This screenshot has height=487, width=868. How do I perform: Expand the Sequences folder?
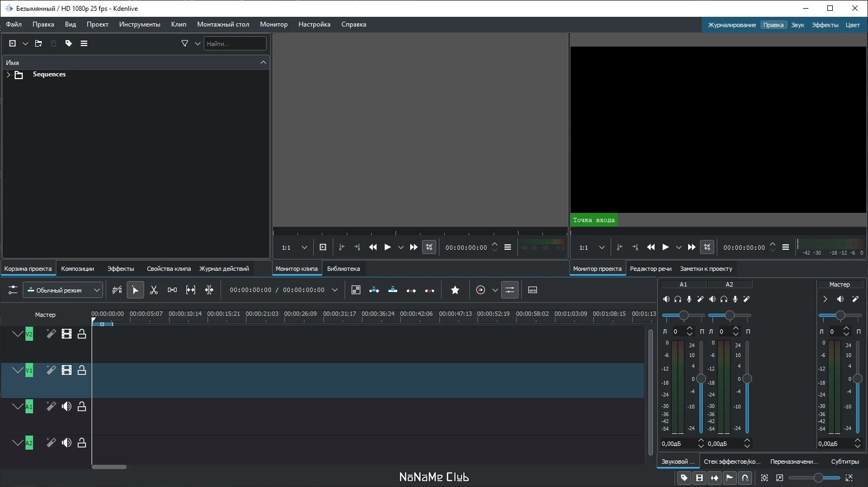8,75
